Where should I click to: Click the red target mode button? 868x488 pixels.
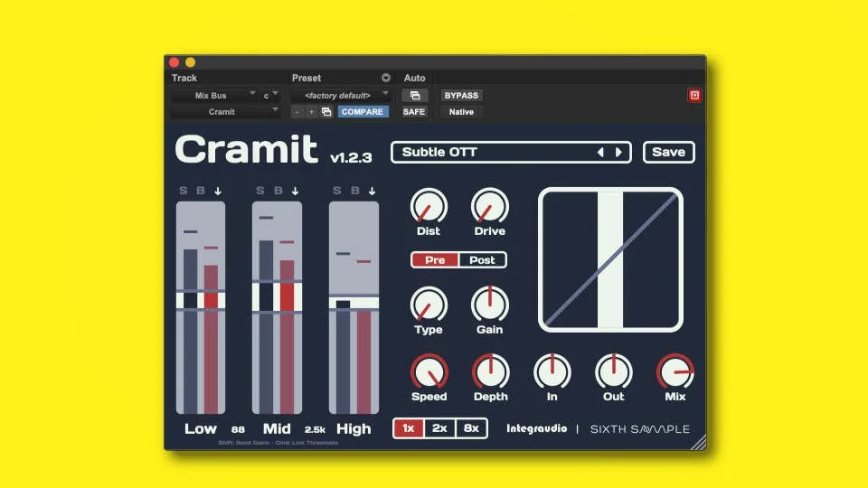[x=694, y=95]
